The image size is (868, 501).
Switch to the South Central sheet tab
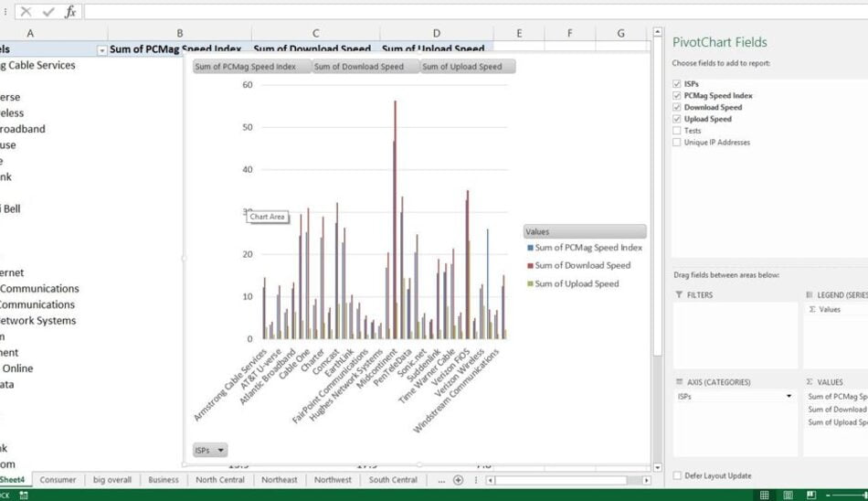pyautogui.click(x=393, y=480)
